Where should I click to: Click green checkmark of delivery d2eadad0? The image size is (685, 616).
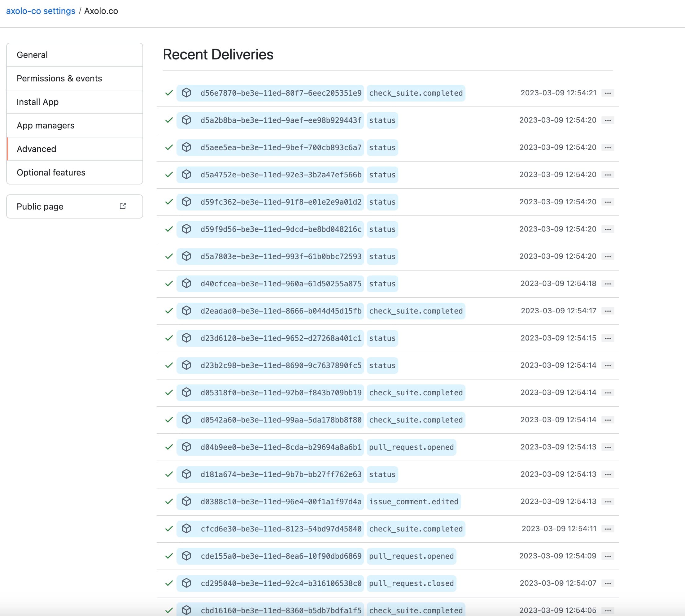point(169,311)
